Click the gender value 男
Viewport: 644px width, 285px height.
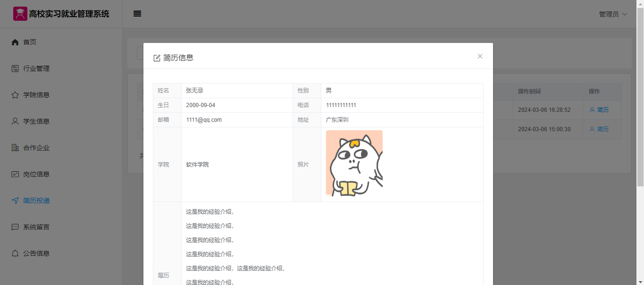[x=329, y=91]
